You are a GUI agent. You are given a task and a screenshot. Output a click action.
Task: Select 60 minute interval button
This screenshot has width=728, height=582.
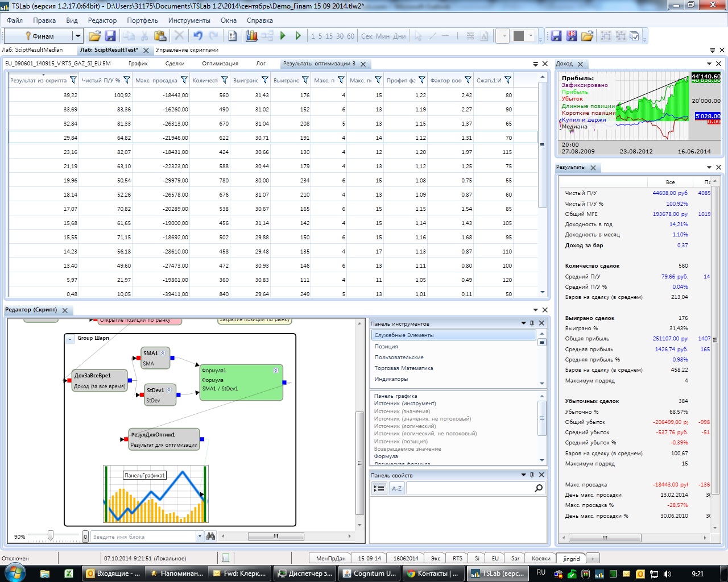(x=350, y=36)
